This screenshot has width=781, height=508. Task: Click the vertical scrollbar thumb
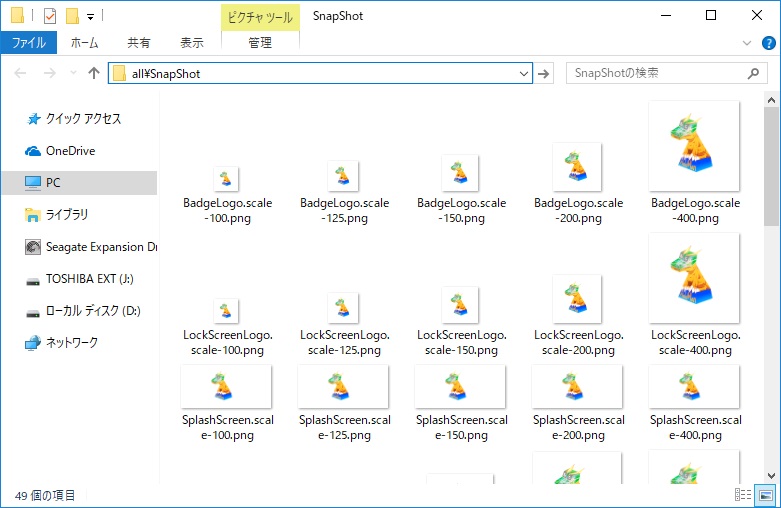[x=772, y=166]
